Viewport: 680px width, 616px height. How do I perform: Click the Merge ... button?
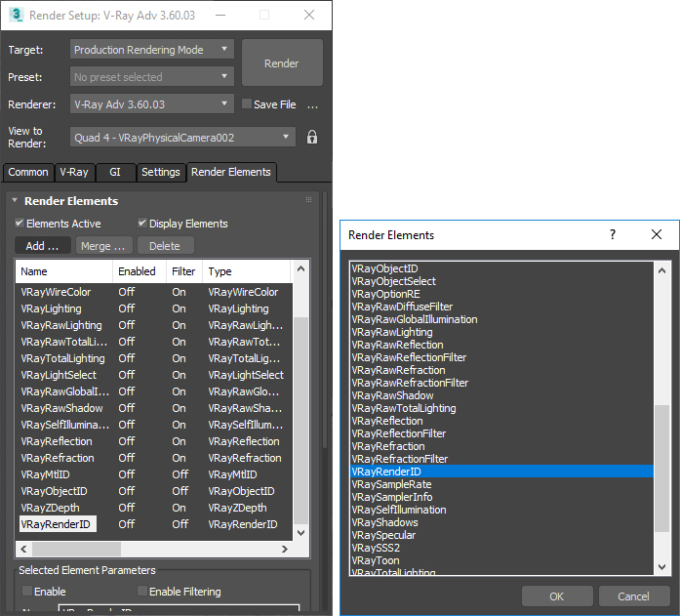click(103, 246)
